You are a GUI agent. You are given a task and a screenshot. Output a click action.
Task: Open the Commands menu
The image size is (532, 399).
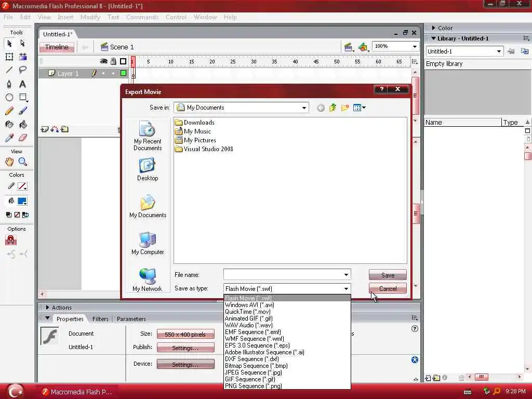coord(142,17)
